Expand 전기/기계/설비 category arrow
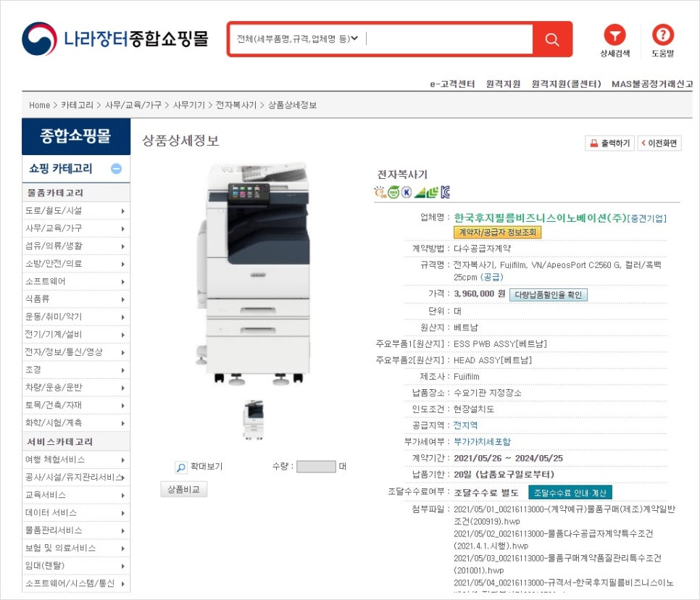 click(122, 335)
